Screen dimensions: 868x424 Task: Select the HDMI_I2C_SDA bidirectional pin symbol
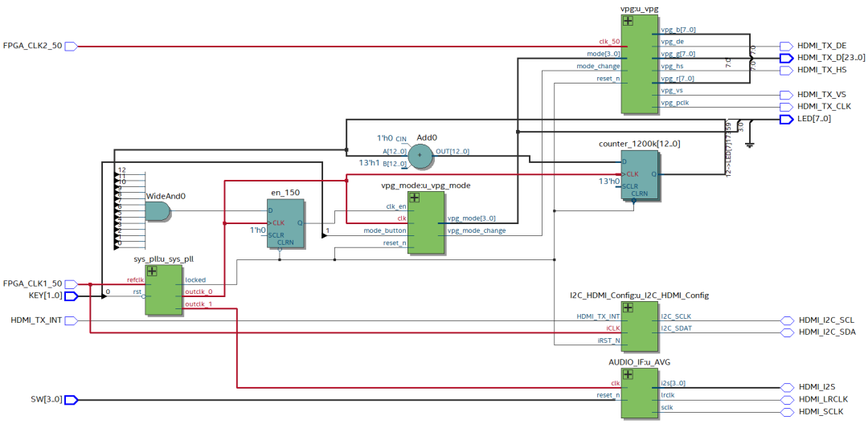pos(787,332)
